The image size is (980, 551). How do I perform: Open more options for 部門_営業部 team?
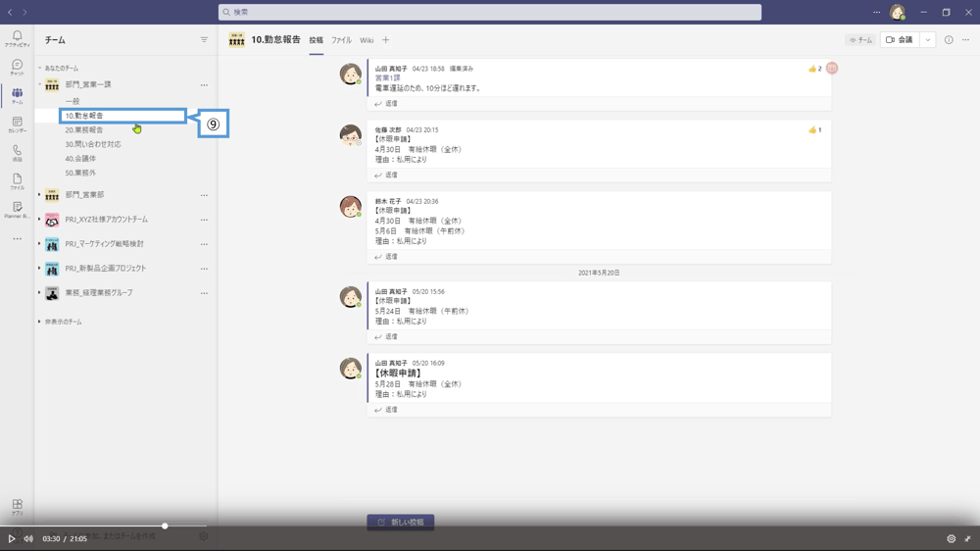pyautogui.click(x=204, y=195)
